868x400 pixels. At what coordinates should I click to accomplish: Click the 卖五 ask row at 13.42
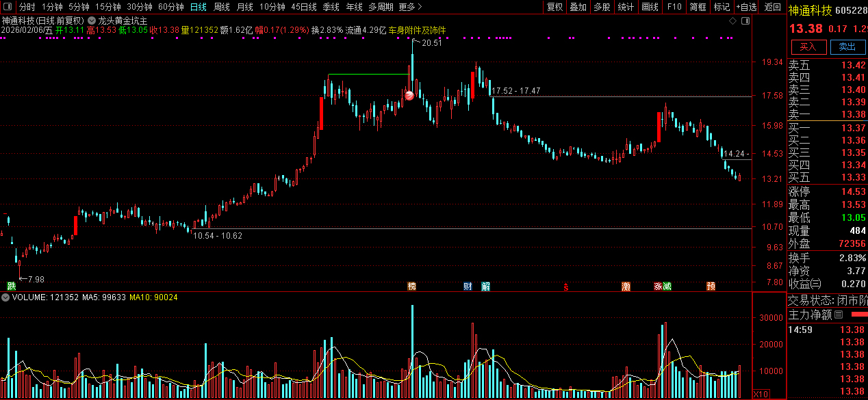(x=827, y=66)
